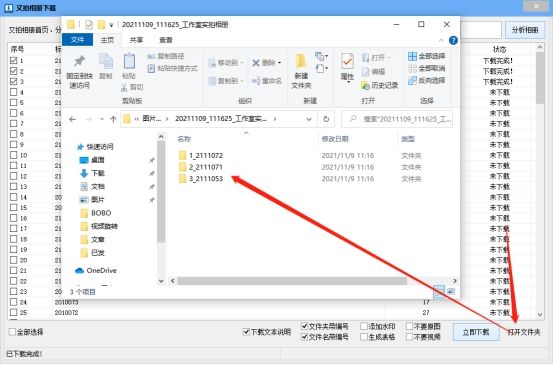
Task: Sort by Date modified column header
Action: [335, 139]
